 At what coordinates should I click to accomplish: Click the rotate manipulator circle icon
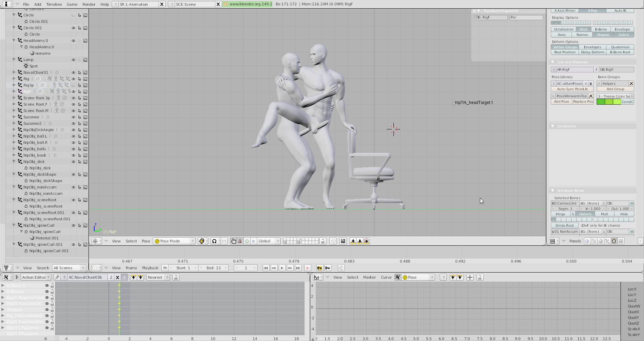point(247,241)
